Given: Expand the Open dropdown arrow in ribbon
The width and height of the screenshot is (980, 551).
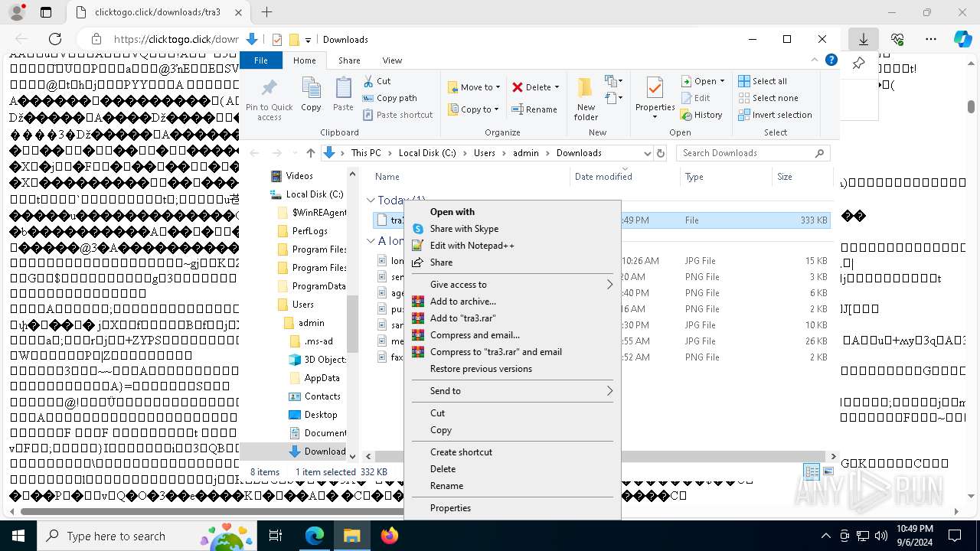Looking at the screenshot, I should point(722,81).
